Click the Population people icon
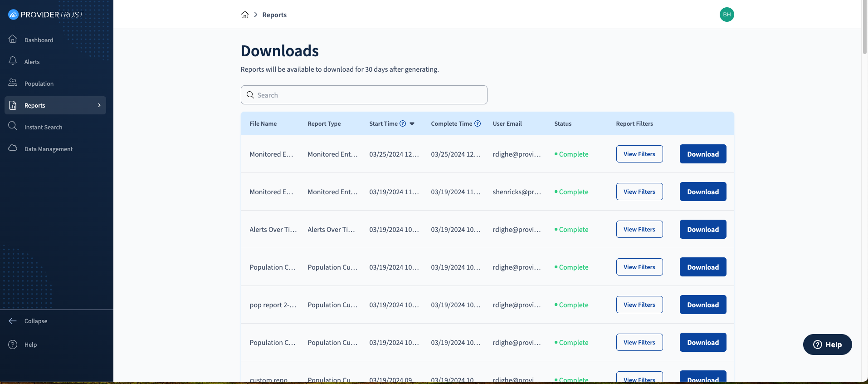Image resolution: width=868 pixels, height=384 pixels. (13, 83)
